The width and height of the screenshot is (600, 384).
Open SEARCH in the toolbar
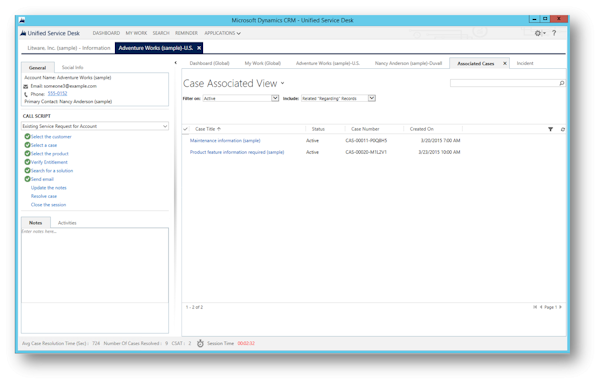(x=161, y=33)
